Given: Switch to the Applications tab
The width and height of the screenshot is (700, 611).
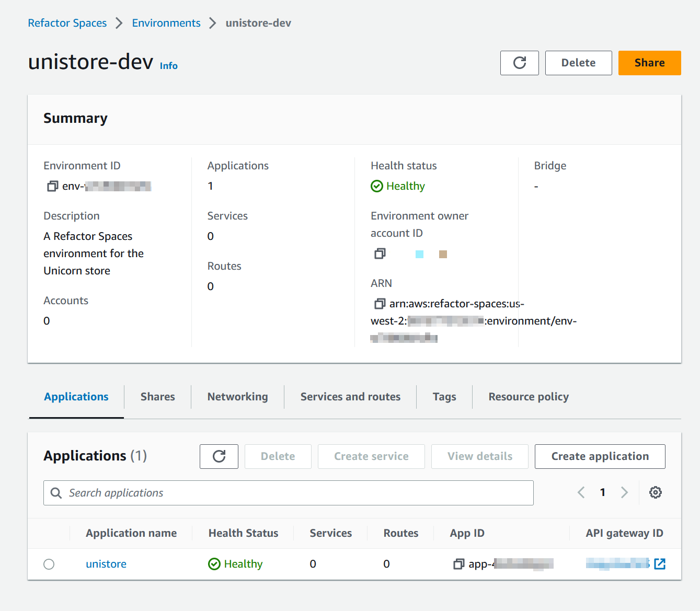Looking at the screenshot, I should click(76, 397).
